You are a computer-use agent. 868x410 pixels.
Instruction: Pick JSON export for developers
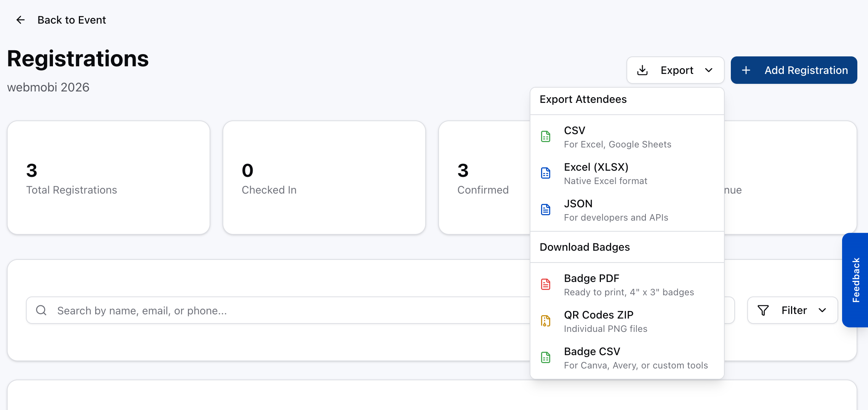pos(627,210)
